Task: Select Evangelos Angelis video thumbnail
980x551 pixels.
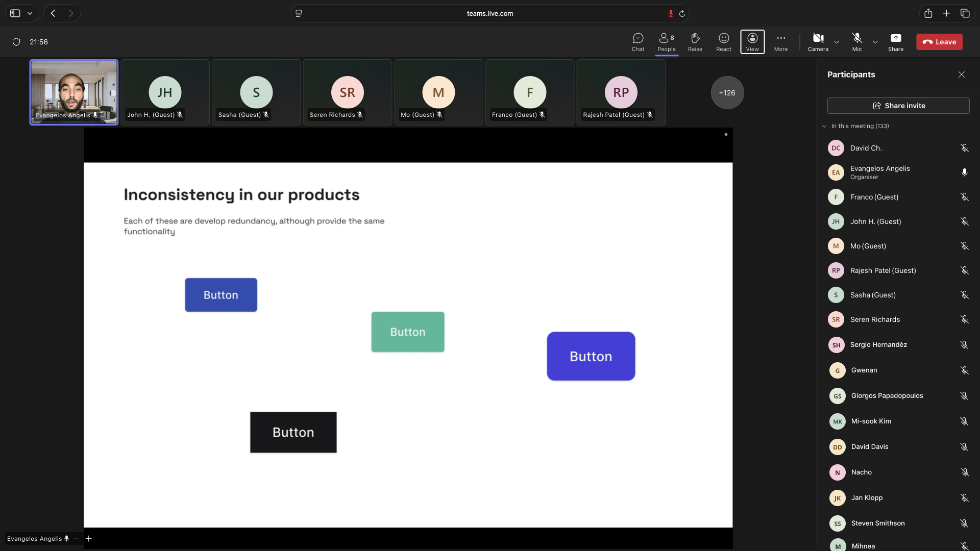Action: pyautogui.click(x=74, y=92)
